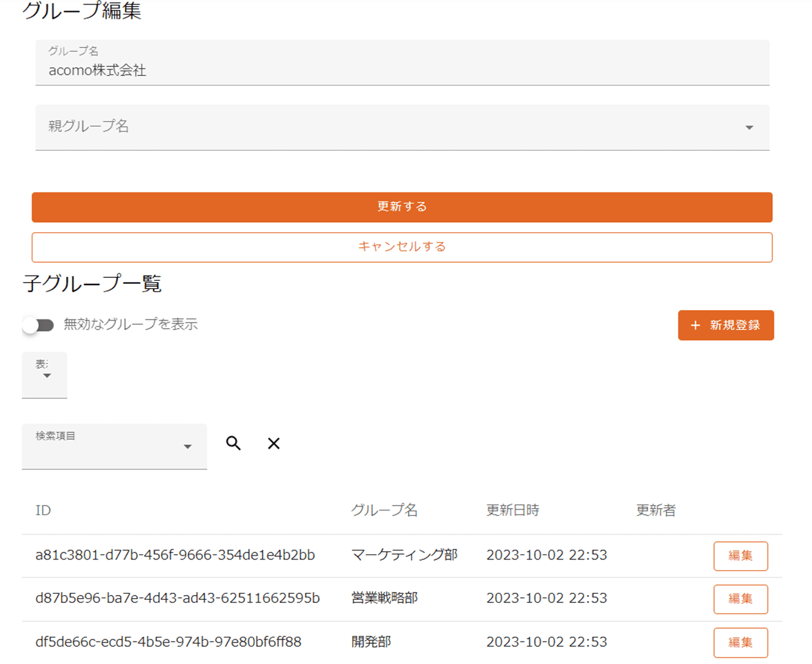
Task: Open the 親グループ名 dropdown
Action: click(402, 127)
